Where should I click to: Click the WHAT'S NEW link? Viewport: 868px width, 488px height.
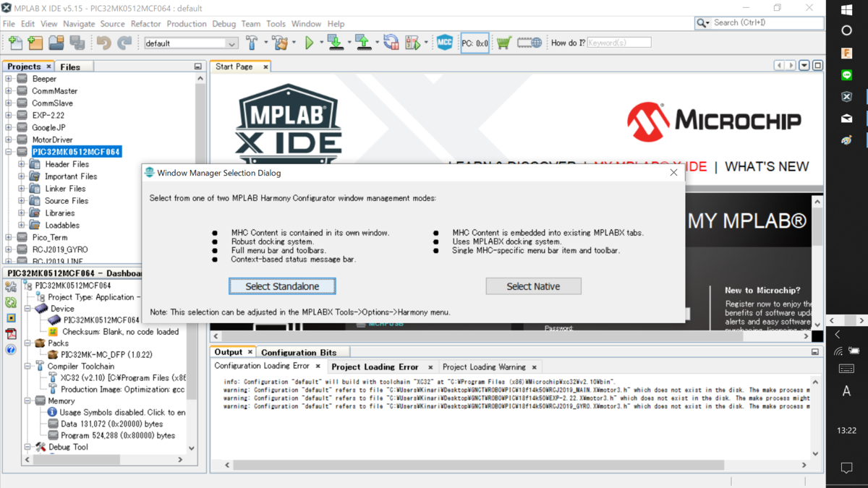(767, 167)
